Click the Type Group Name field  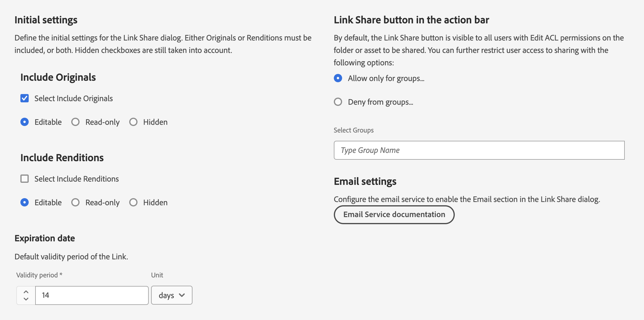479,150
